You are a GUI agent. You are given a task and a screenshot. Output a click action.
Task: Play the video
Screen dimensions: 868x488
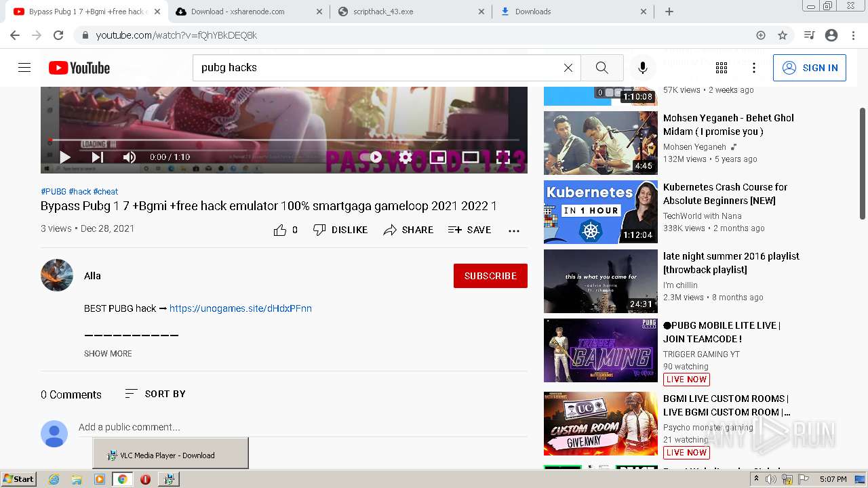(x=65, y=157)
